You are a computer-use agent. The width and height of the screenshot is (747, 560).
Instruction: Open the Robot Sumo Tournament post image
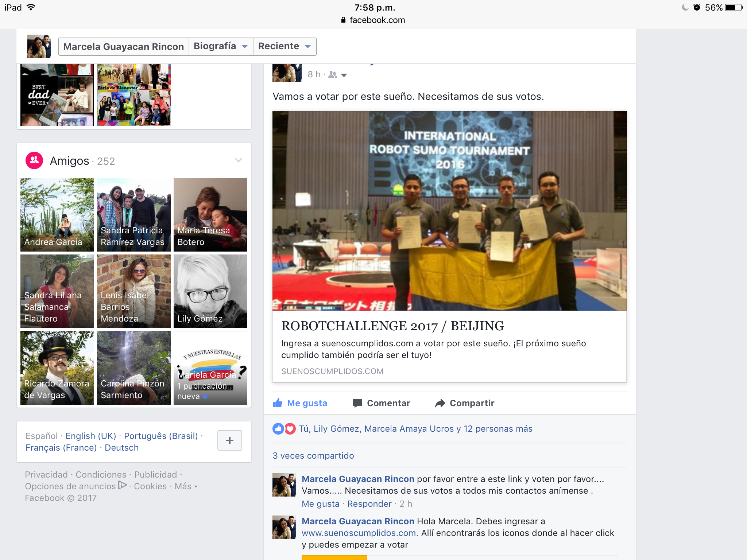(x=449, y=210)
